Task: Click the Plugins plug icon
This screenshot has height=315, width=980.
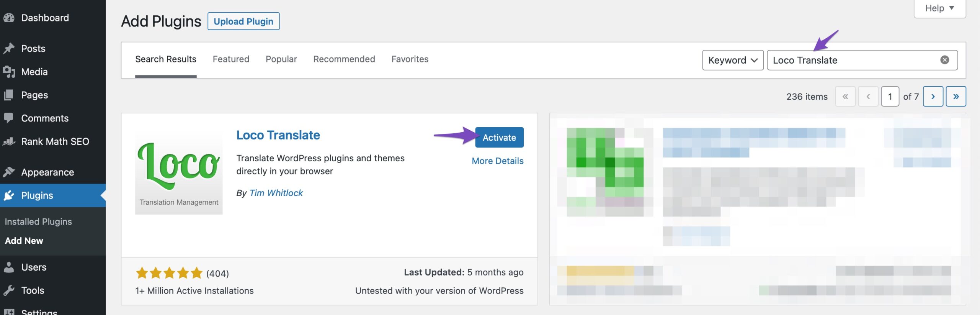Action: click(x=9, y=195)
